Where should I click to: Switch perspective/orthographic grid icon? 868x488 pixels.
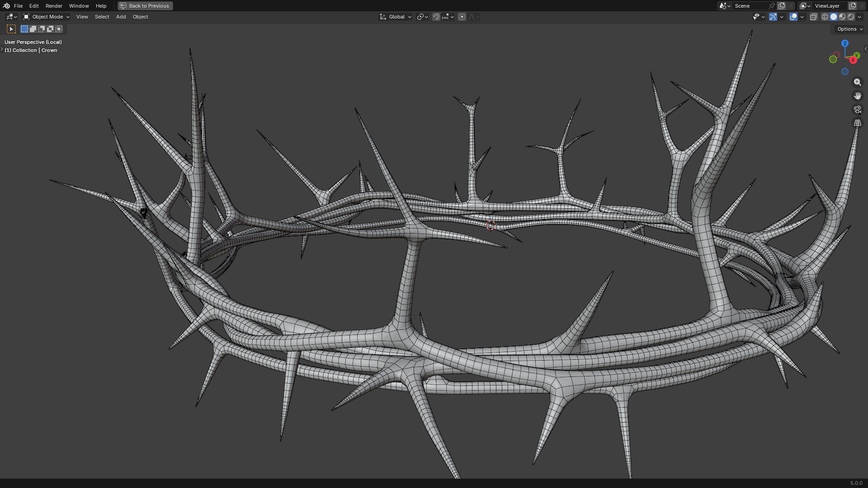858,123
